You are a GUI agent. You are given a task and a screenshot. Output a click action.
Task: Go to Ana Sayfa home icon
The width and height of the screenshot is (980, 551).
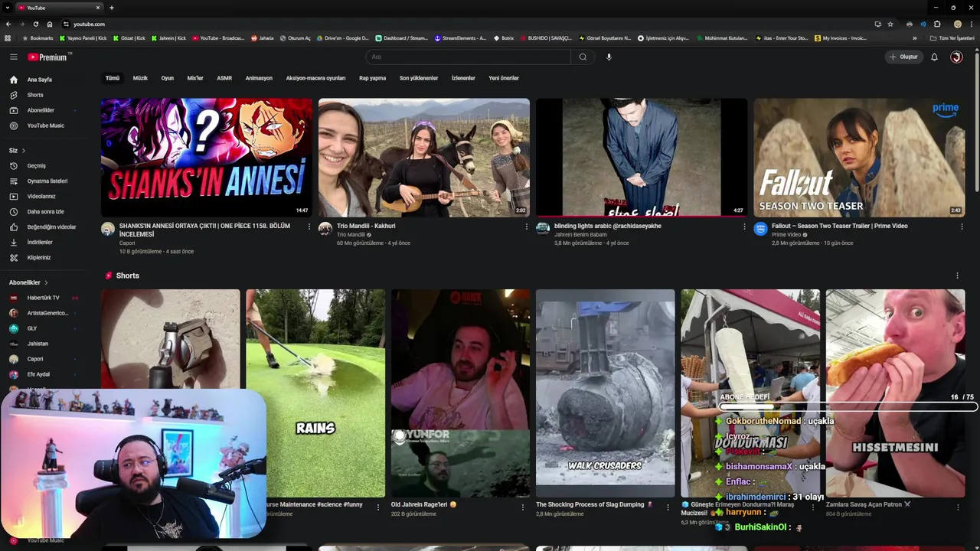click(x=13, y=80)
